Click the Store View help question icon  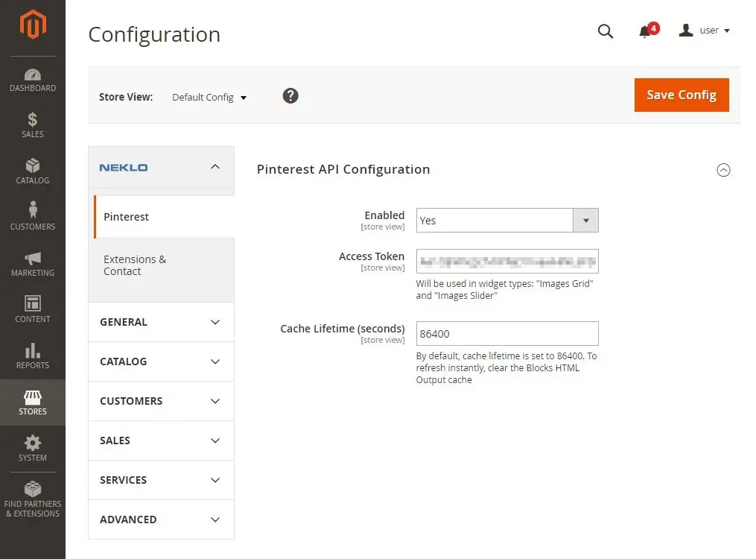click(290, 96)
